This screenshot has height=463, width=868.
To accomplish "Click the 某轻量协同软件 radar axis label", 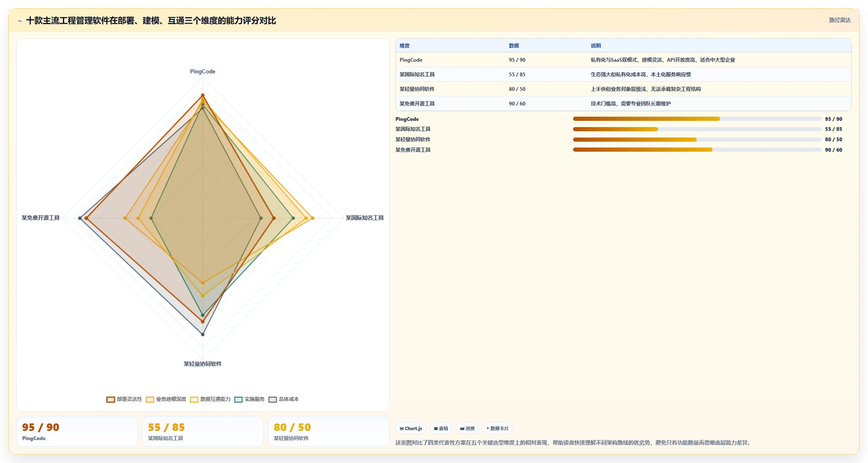I will click(x=203, y=364).
